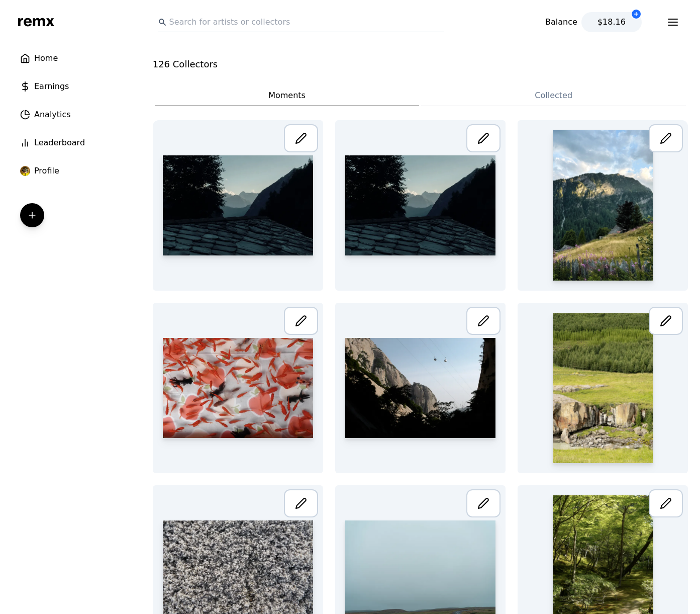The height and width of the screenshot is (614, 700).
Task: Click pencil on gray carpet texture photo
Action: coord(301,503)
